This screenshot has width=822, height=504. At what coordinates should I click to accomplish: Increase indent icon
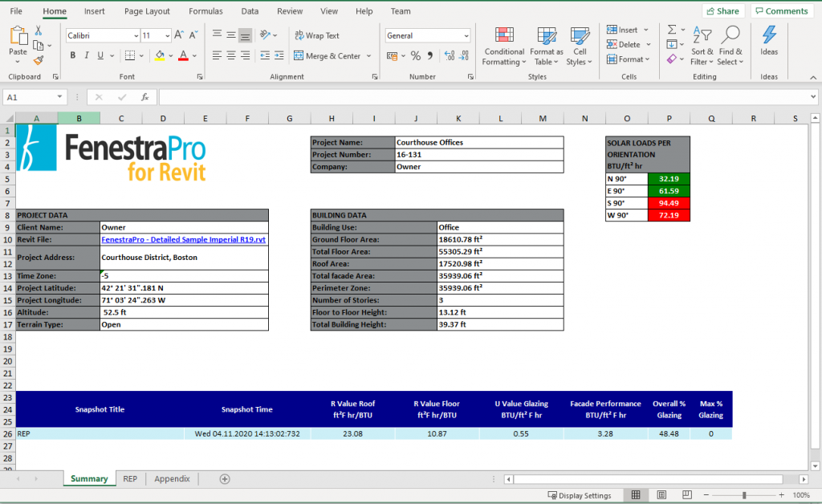point(279,55)
